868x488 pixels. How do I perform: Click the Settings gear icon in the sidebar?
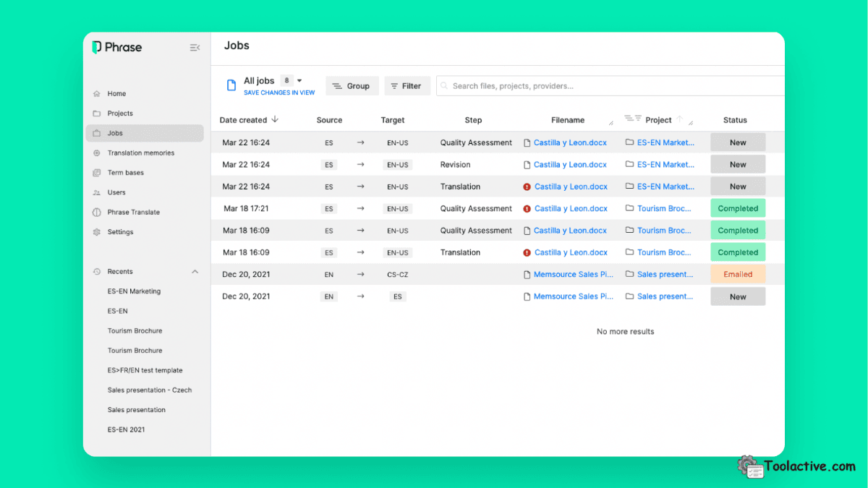coord(97,232)
